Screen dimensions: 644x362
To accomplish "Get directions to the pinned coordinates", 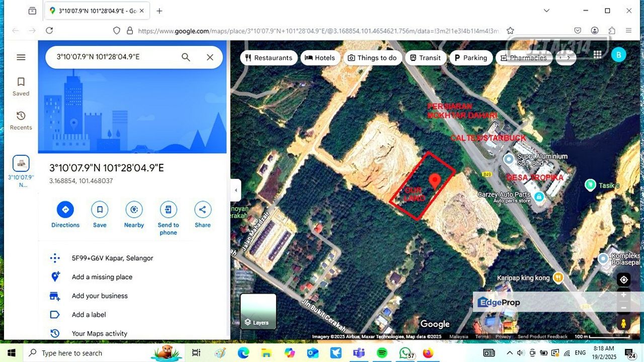I will (x=65, y=210).
